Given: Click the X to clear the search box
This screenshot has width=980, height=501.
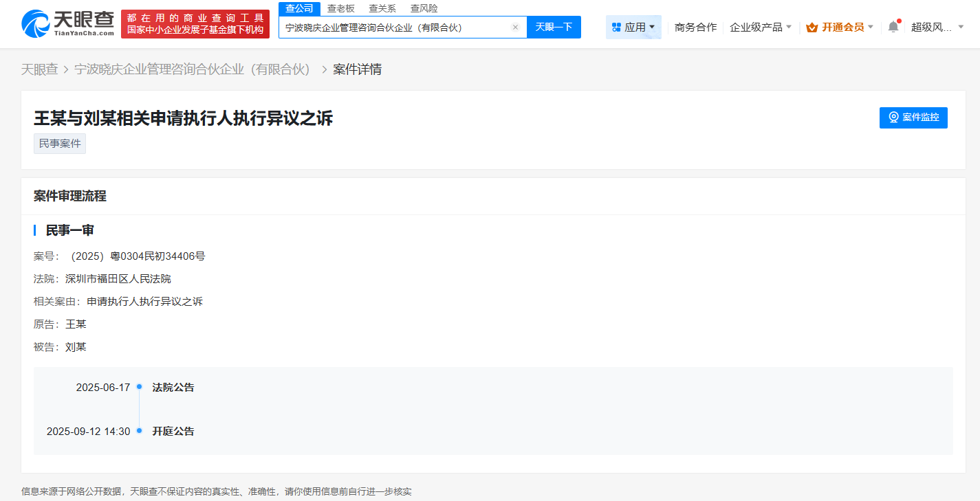Looking at the screenshot, I should coord(516,27).
